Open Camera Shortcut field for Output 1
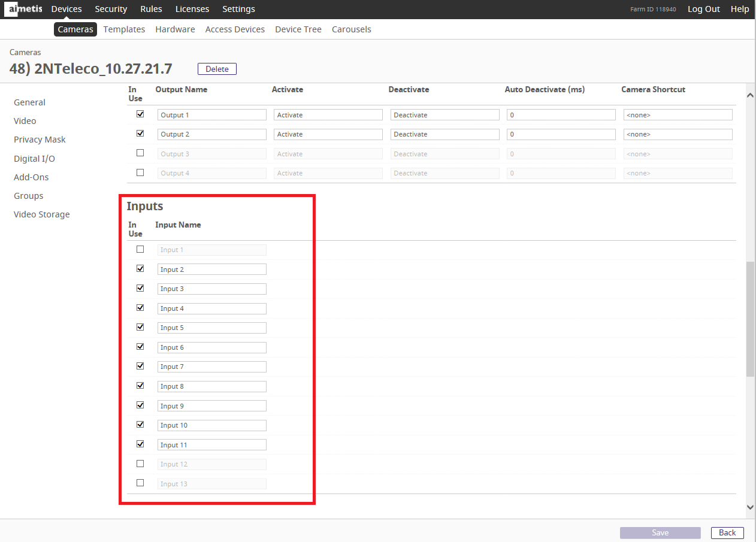 [x=678, y=115]
